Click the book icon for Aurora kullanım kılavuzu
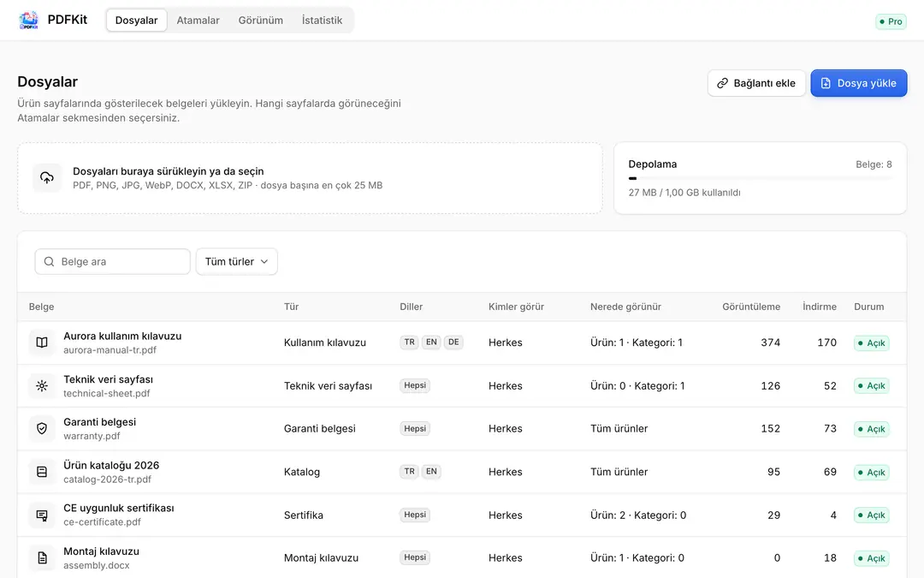This screenshot has height=578, width=924. point(42,343)
